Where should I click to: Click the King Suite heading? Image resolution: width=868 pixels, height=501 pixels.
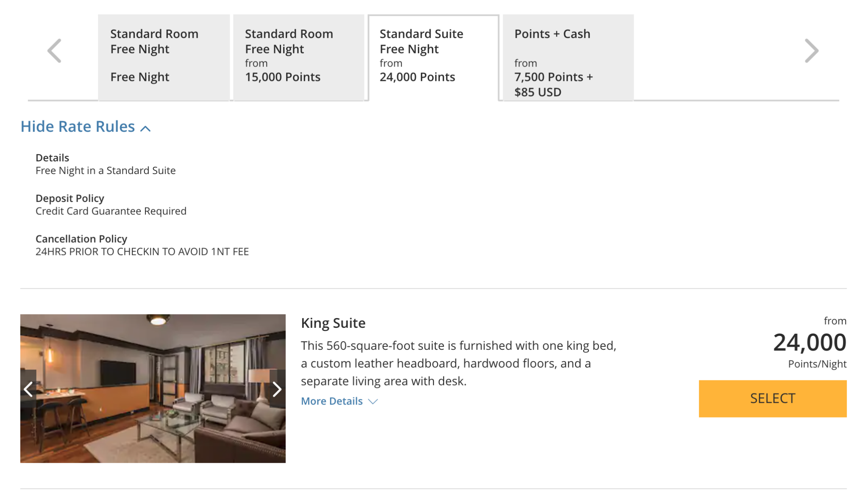pos(333,323)
